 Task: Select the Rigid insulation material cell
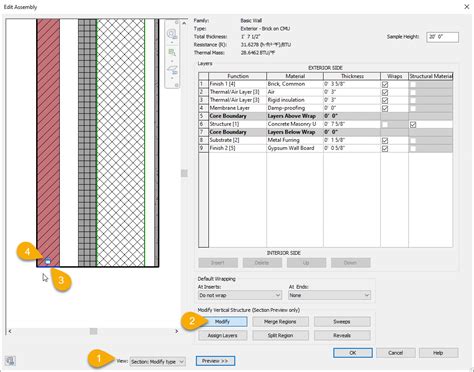[x=295, y=100]
